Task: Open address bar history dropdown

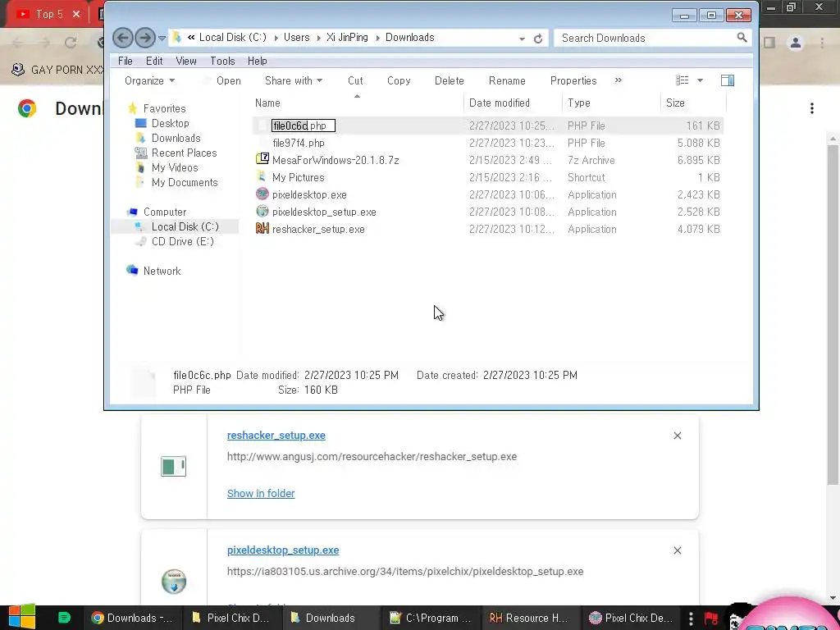Action: [522, 39]
